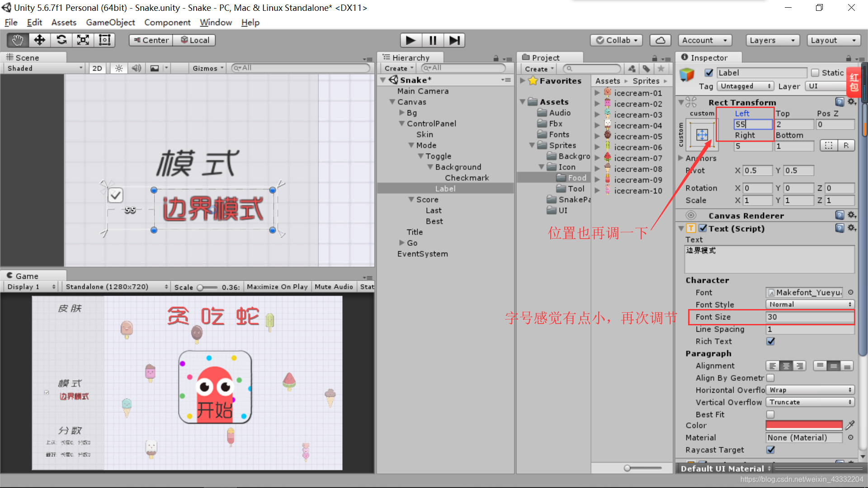This screenshot has width=868, height=488.
Task: Click the Play button to run game
Action: point(410,40)
